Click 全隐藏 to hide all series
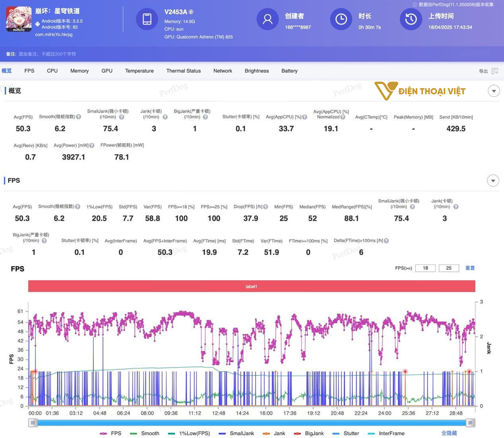504x438 pixels. coord(449,433)
